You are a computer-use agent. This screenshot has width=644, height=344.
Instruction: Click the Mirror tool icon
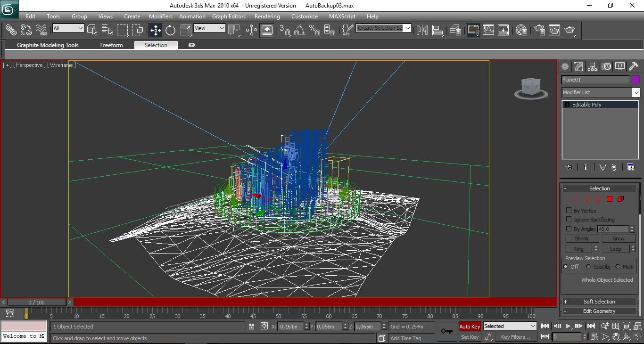click(x=422, y=30)
